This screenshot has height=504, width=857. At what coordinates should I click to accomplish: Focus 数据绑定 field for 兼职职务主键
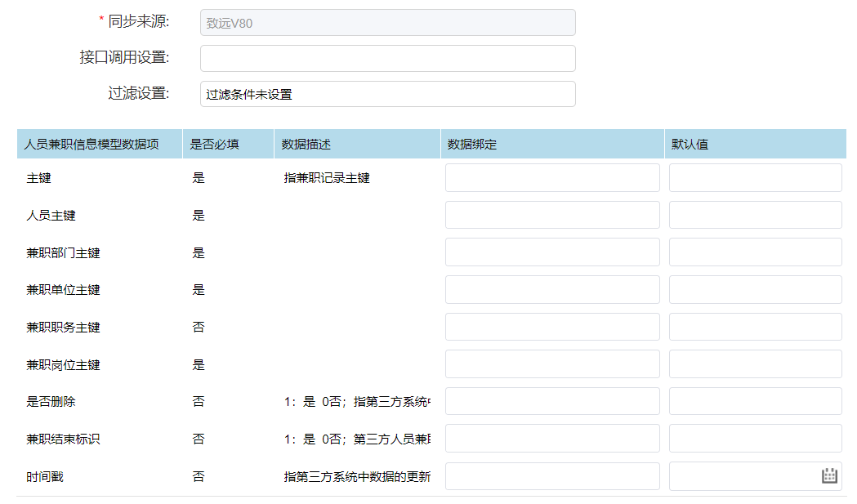coord(552,327)
